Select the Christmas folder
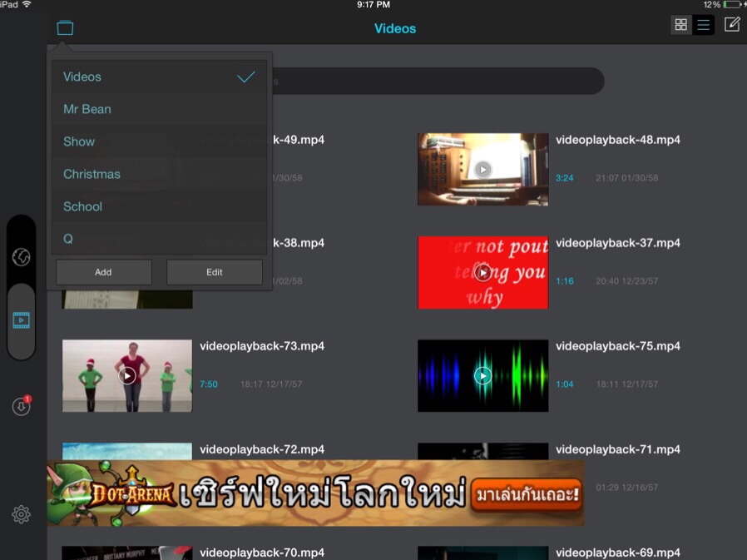Image resolution: width=747 pixels, height=560 pixels. click(x=159, y=174)
